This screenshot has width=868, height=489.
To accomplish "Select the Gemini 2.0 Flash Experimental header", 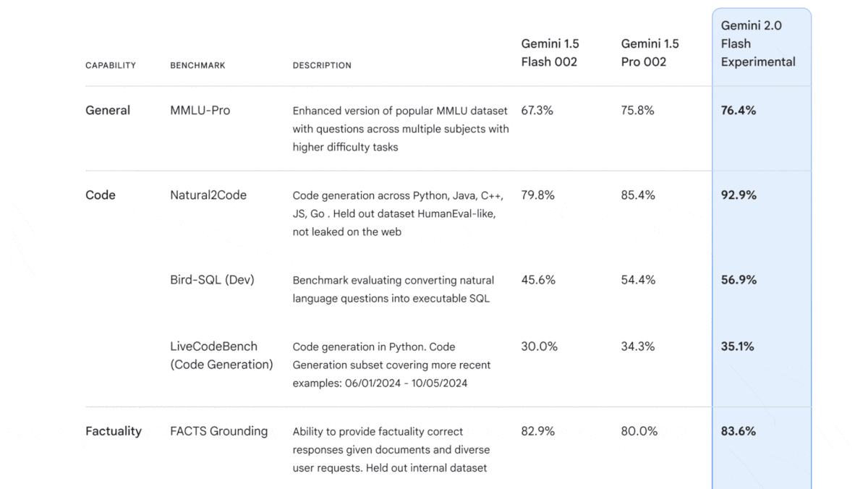I will (x=758, y=43).
